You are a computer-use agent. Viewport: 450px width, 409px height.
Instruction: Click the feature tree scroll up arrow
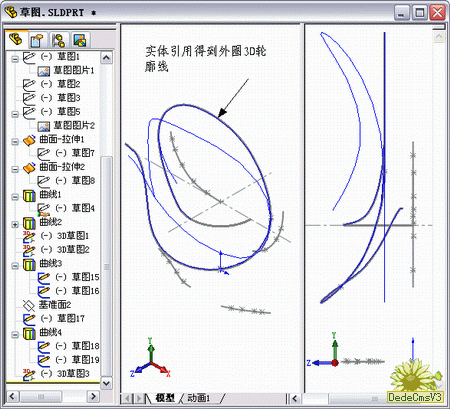tap(106, 58)
